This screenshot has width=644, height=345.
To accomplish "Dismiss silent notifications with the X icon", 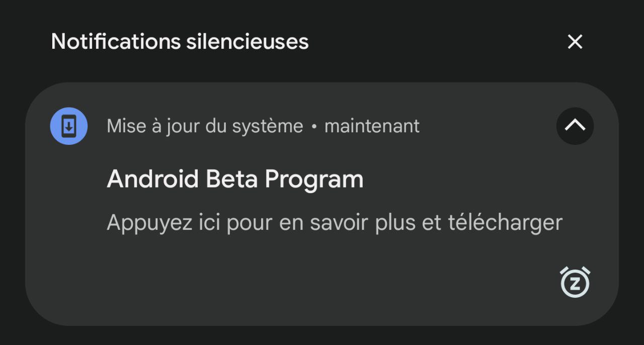I will (575, 42).
